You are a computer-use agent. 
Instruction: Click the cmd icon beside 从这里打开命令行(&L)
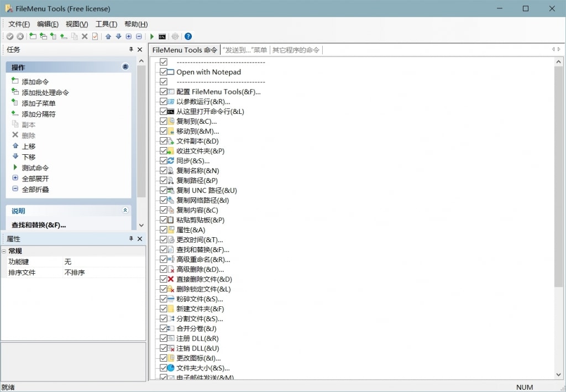point(171,112)
